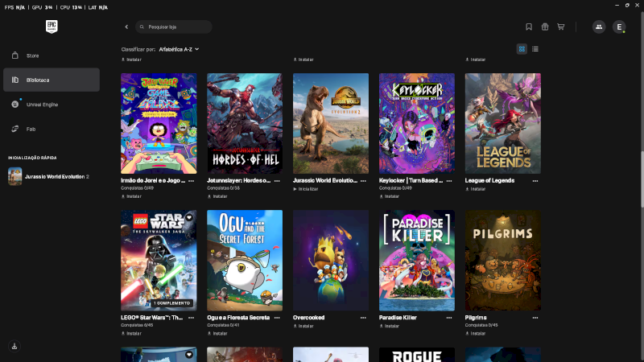Open the Paradise Killer cover art
The image size is (644, 362).
pos(417,260)
